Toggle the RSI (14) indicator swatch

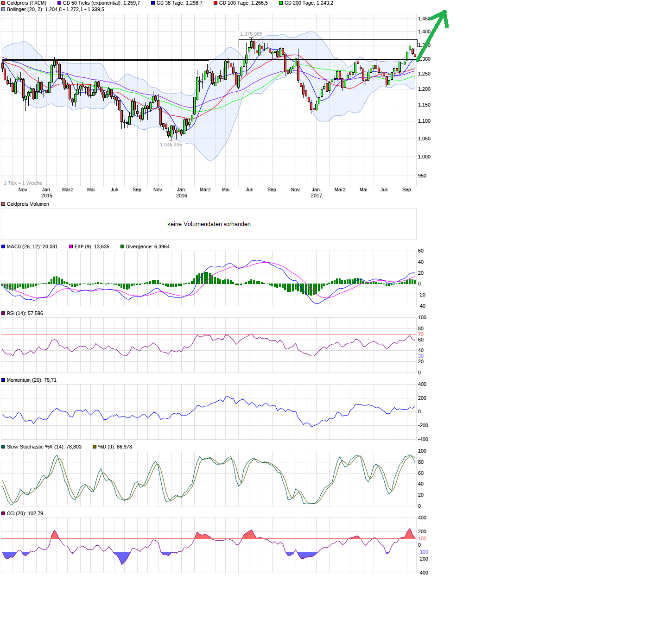[3, 313]
